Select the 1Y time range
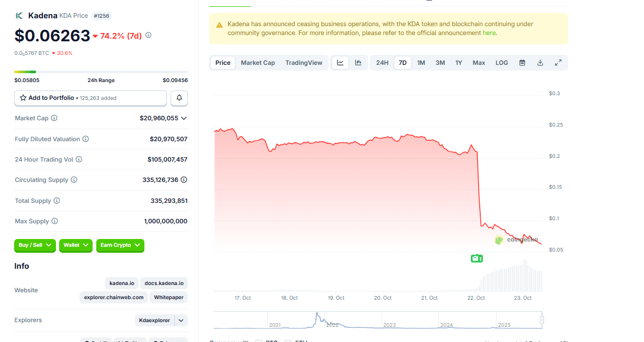The height and width of the screenshot is (342, 644). [458, 63]
